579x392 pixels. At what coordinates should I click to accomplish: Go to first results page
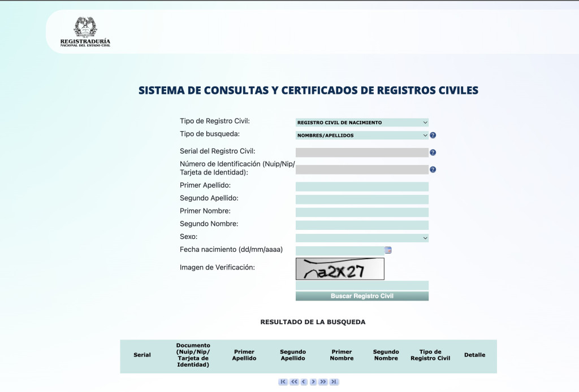[283, 382]
